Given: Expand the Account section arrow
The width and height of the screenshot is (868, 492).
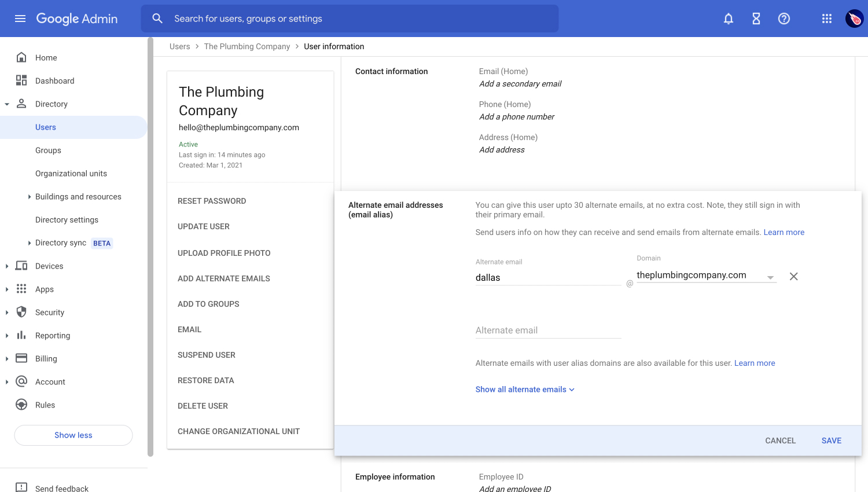Looking at the screenshot, I should pyautogui.click(x=7, y=382).
